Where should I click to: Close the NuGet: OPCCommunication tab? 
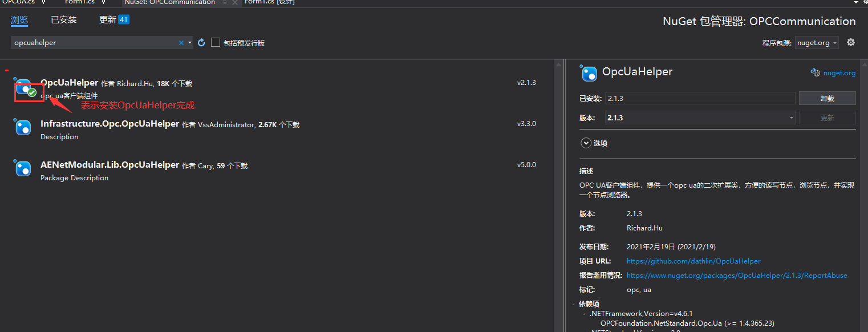(x=234, y=2)
